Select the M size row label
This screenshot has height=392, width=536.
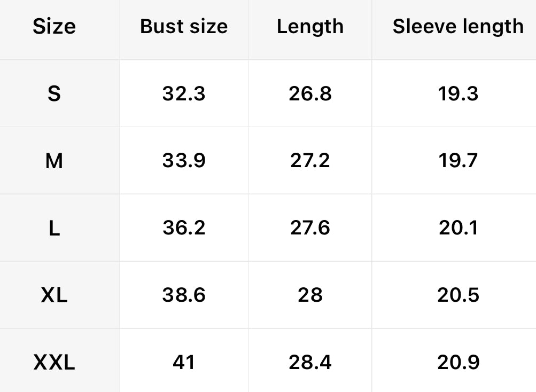pos(54,161)
